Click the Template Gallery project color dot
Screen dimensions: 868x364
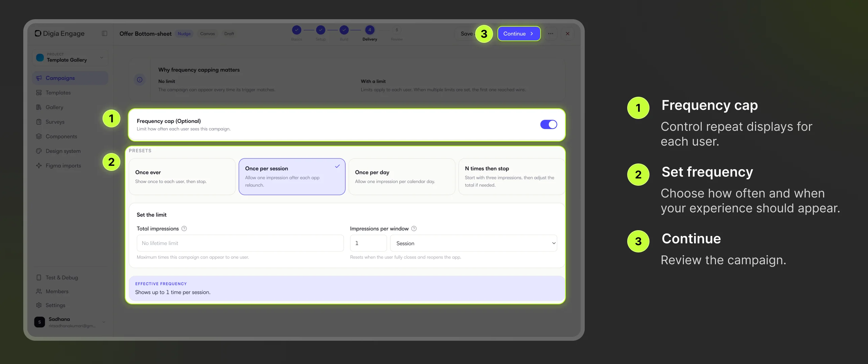pyautogui.click(x=40, y=58)
